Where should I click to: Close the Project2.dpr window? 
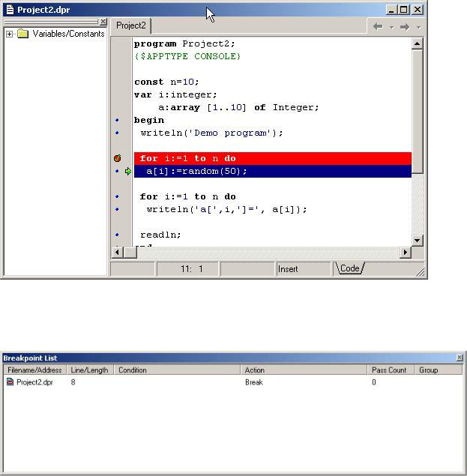click(x=418, y=10)
